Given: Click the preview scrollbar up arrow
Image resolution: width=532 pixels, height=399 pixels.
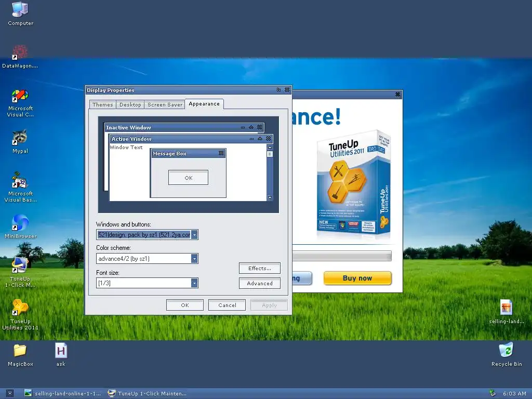Looking at the screenshot, I should pos(270,147).
